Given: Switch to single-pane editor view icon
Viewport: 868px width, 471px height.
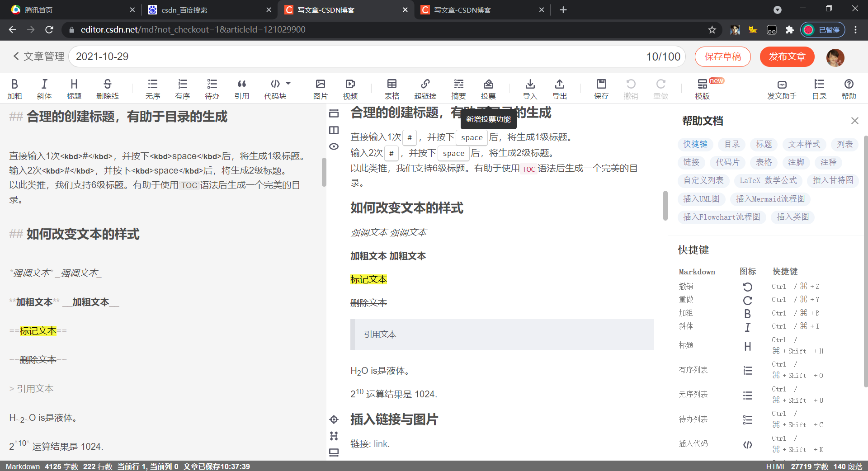Looking at the screenshot, I should click(x=334, y=113).
